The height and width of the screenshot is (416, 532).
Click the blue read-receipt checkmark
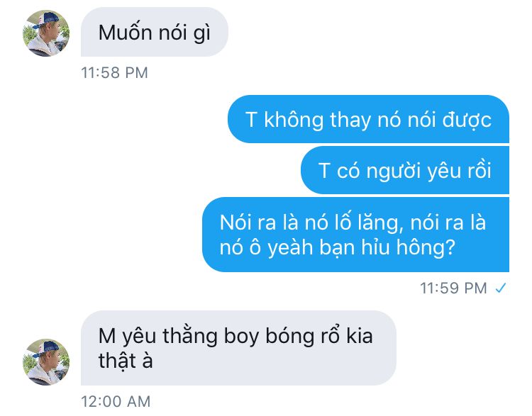click(x=501, y=288)
